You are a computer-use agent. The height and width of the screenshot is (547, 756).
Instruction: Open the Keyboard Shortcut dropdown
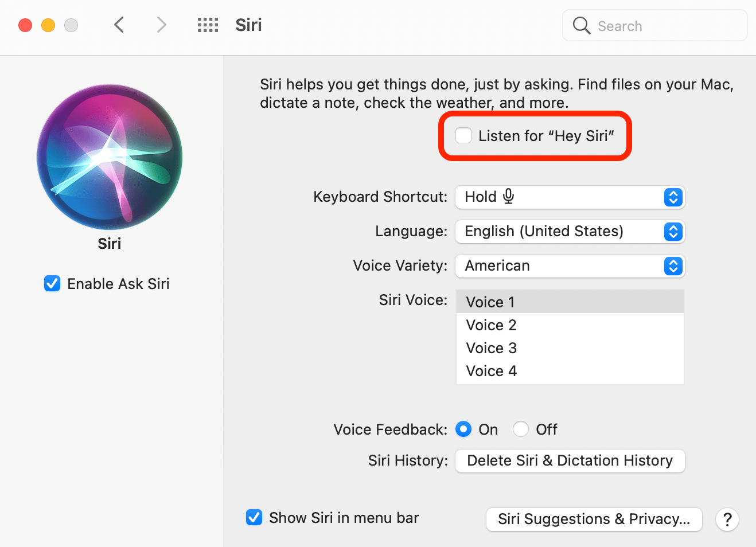(x=570, y=197)
